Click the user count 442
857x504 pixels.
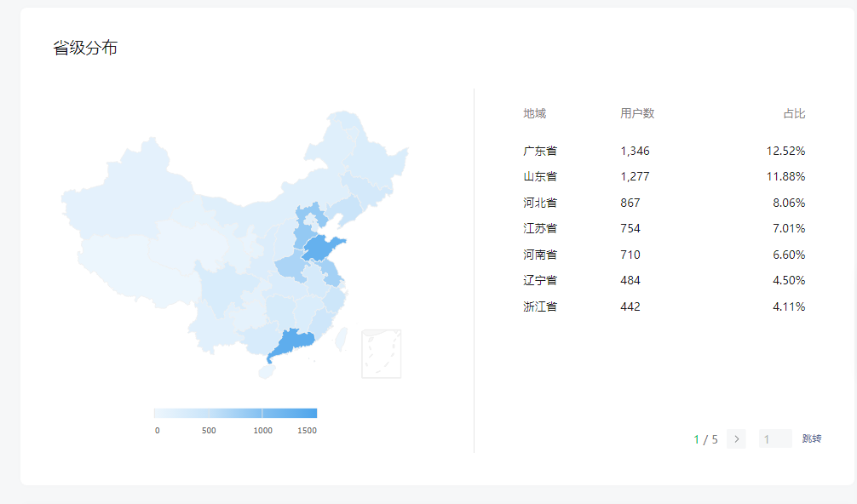(x=630, y=306)
